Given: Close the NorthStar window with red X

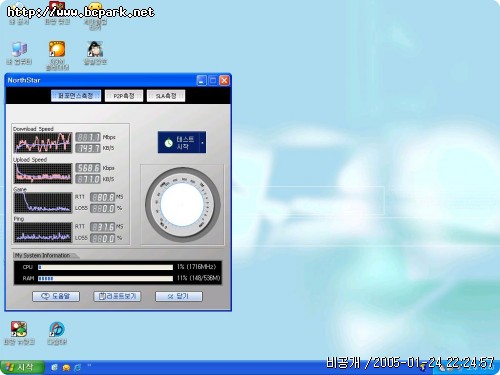Looking at the screenshot, I should [224, 80].
